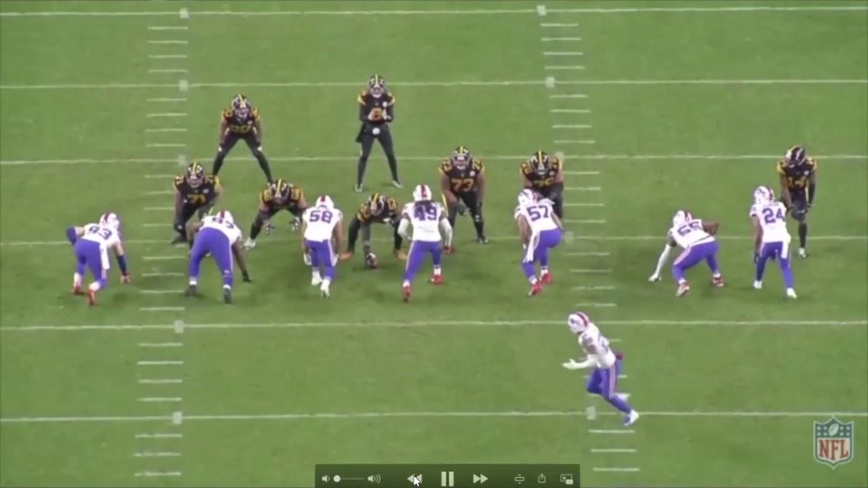The image size is (868, 488).
Task: Mute with the low-volume speaker icon
Action: click(x=325, y=479)
